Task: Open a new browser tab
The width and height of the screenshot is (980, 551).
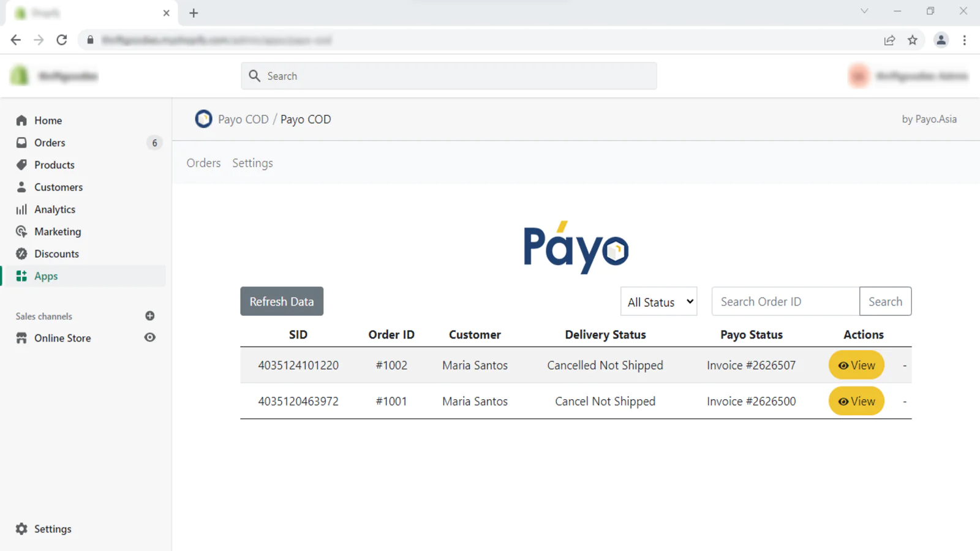Action: click(194, 13)
